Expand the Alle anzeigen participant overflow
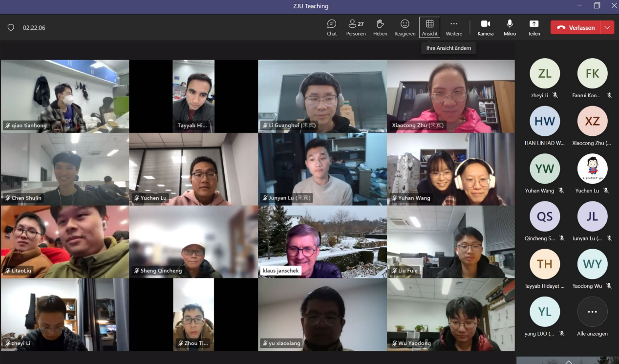Screen dimensions: 619x364 click(x=592, y=312)
